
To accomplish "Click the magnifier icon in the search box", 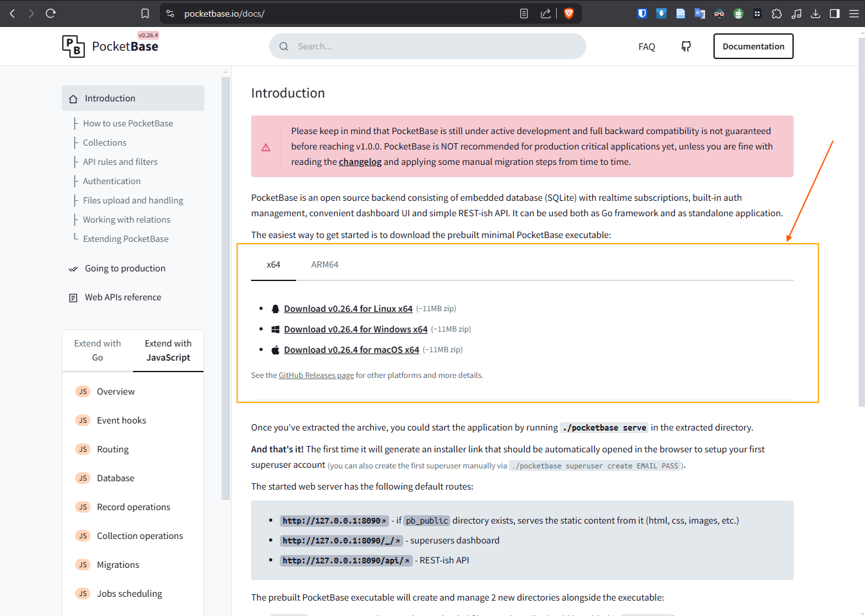I will [x=284, y=46].
